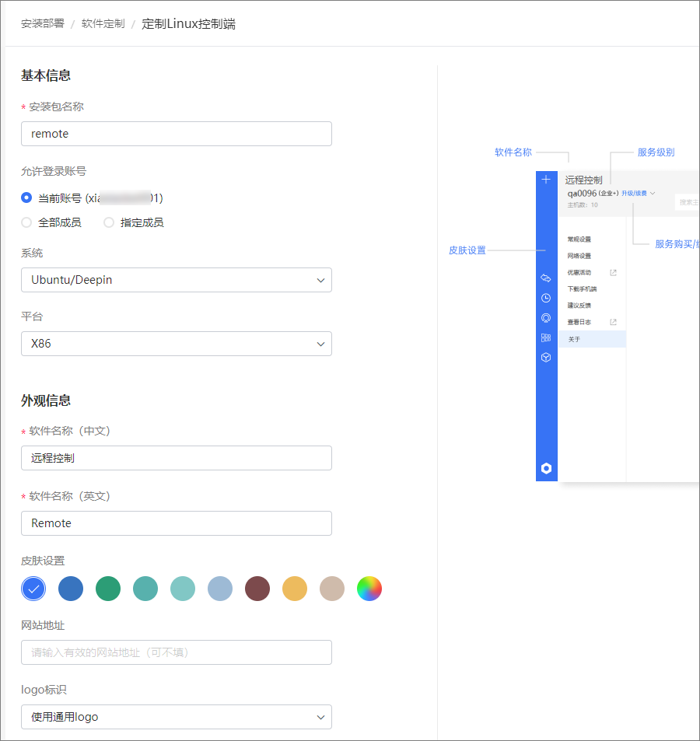Viewport: 700px width, 741px height.
Task: Click the double-arrow remote icon in the preview sidebar
Action: point(546,278)
